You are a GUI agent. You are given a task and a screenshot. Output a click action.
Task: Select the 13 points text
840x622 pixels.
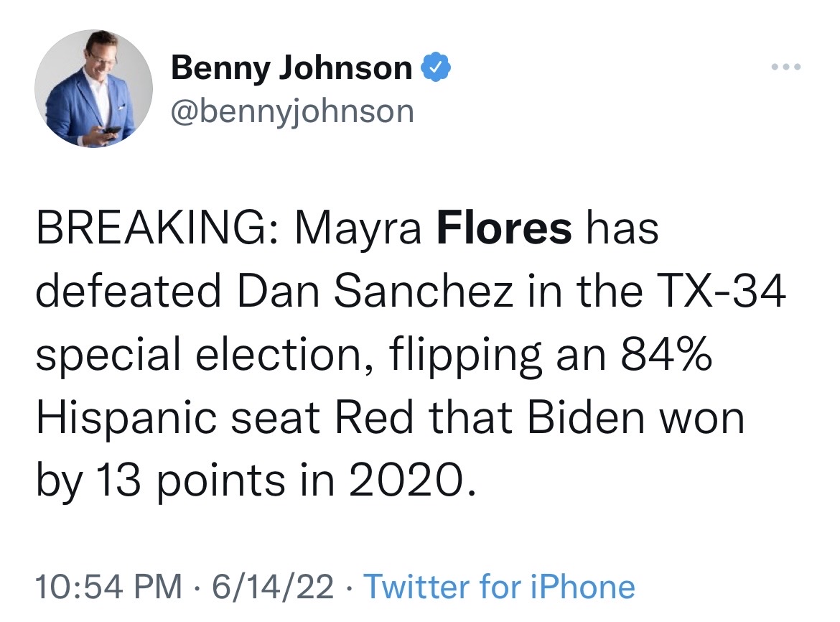pyautogui.click(x=190, y=482)
